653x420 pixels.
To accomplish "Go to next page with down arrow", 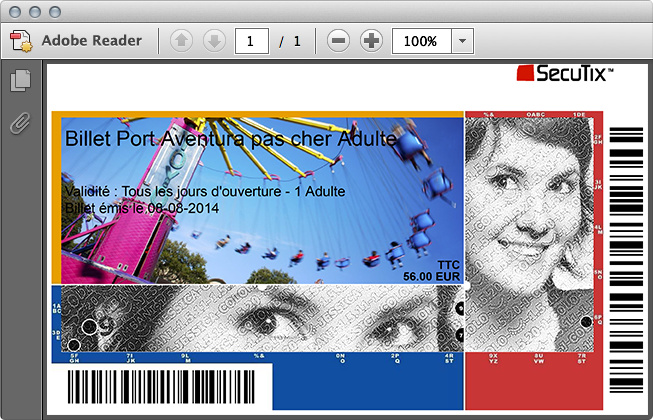I will coord(214,41).
